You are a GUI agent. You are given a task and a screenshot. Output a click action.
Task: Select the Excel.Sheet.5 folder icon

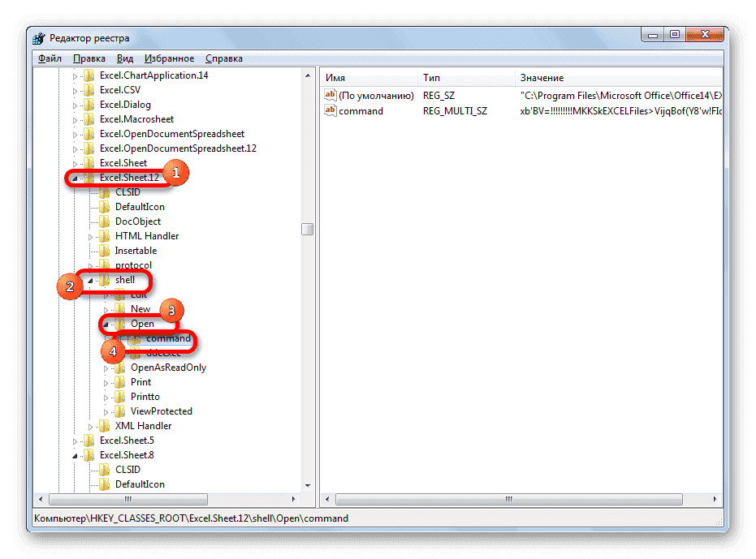coord(89,441)
